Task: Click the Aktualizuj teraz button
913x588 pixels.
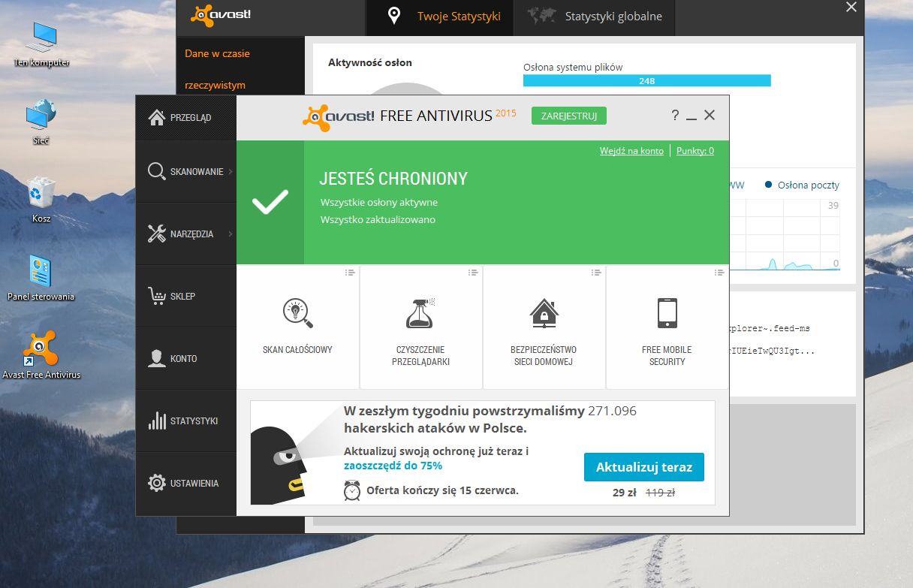Action: click(644, 467)
